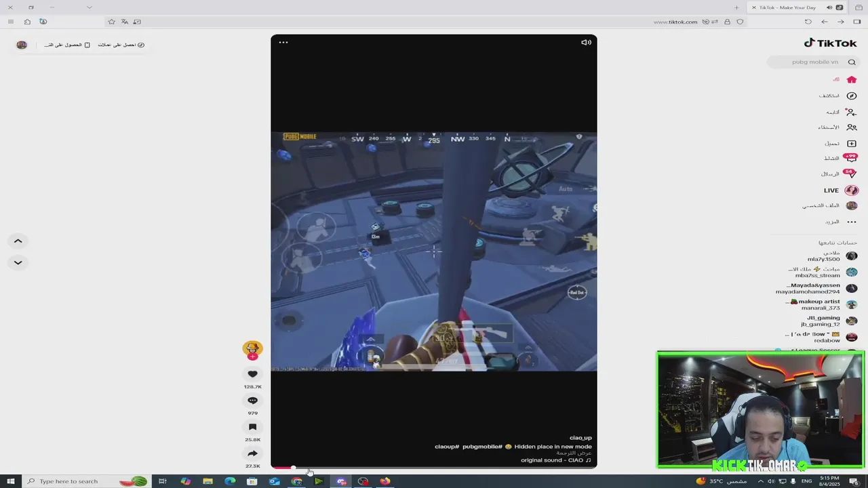Viewport: 868px width, 488px height.
Task: Open the browser account icon
Action: pyautogui.click(x=43, y=22)
